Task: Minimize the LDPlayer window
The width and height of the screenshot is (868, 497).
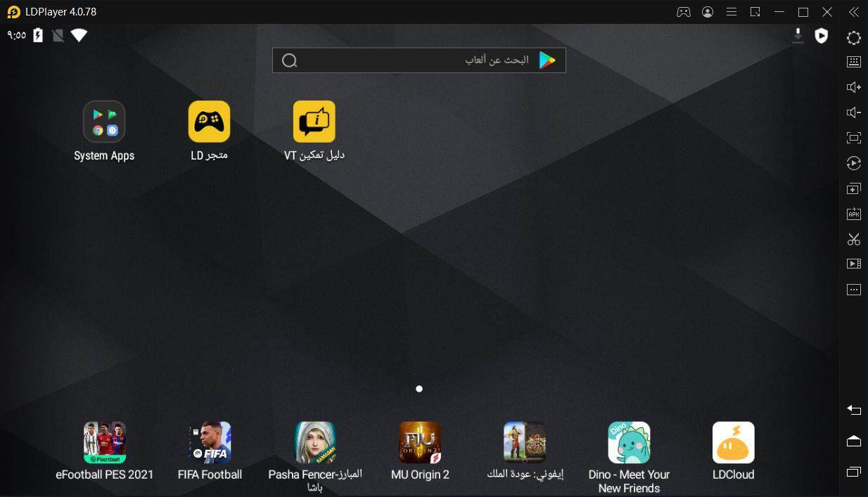Action: (x=779, y=12)
